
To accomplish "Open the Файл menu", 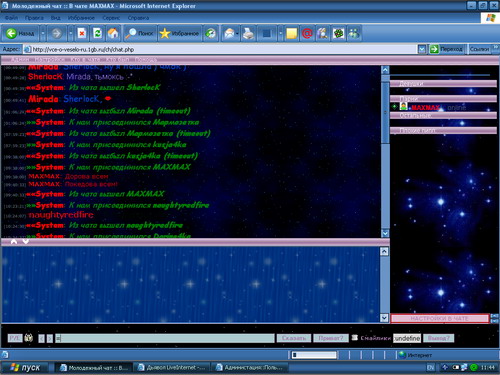I will click(11, 18).
